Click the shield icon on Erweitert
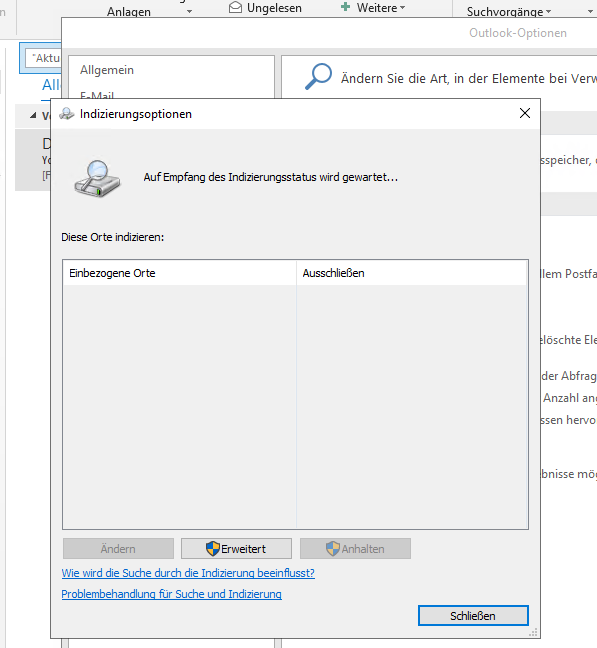This screenshot has height=648, width=597. coord(212,549)
